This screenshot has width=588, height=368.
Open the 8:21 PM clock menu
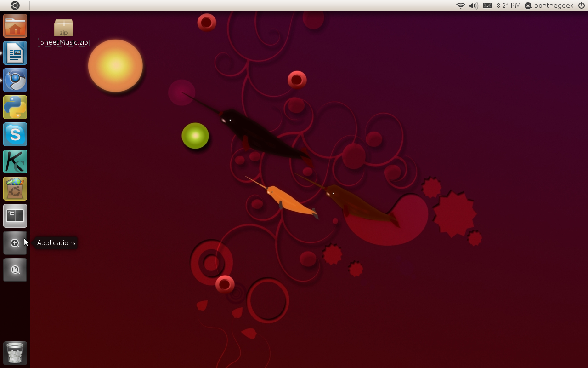tap(509, 6)
